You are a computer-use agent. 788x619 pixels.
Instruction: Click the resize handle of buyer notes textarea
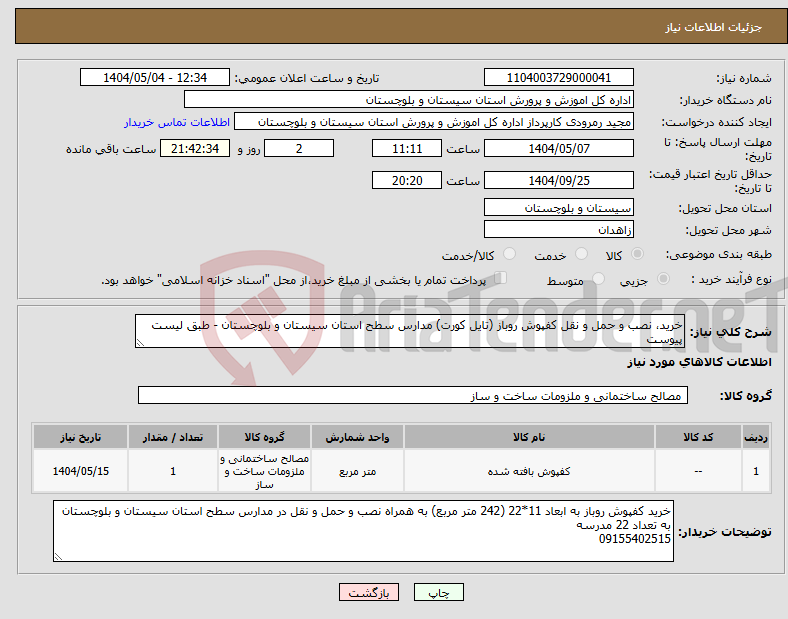[58, 557]
